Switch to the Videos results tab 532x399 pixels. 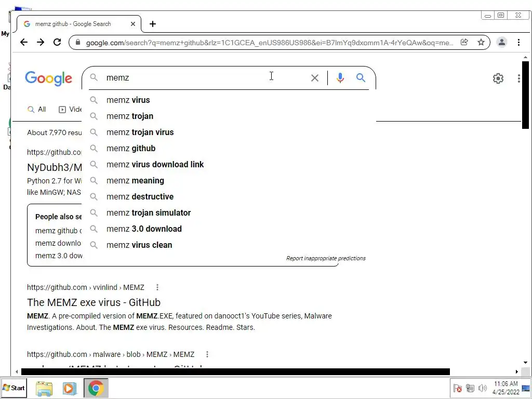[x=70, y=109]
